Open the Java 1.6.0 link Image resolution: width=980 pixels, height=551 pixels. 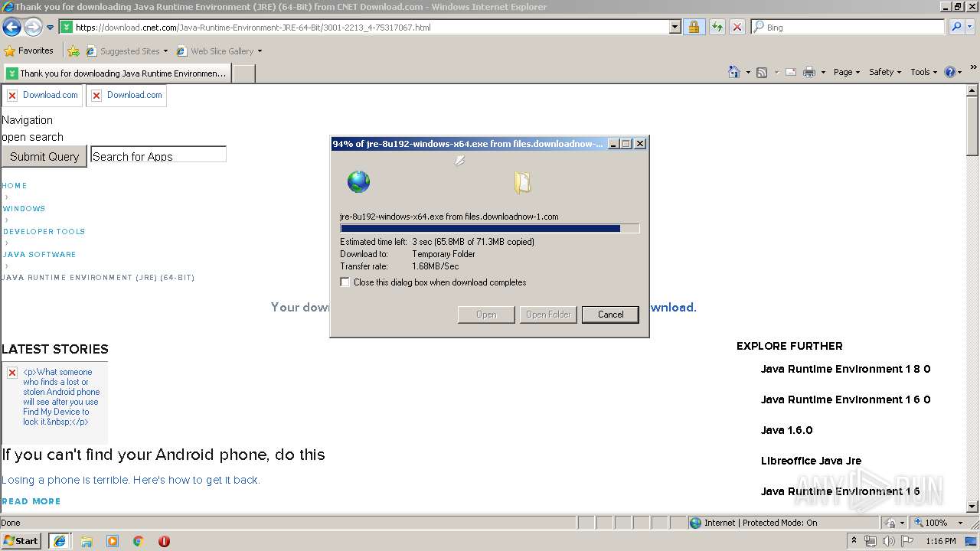pos(786,430)
